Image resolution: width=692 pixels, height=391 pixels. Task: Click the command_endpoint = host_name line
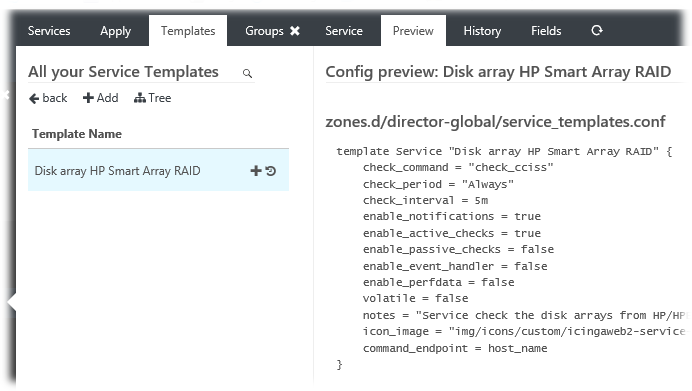[455, 348]
